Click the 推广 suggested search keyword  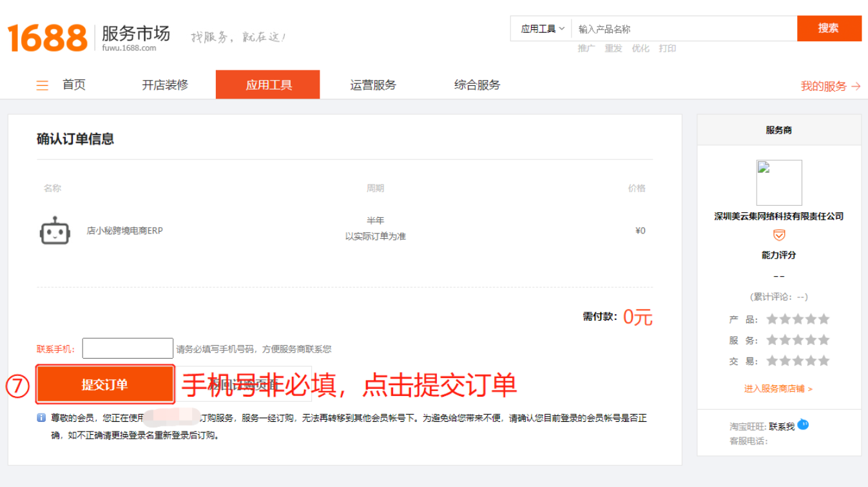coord(586,48)
